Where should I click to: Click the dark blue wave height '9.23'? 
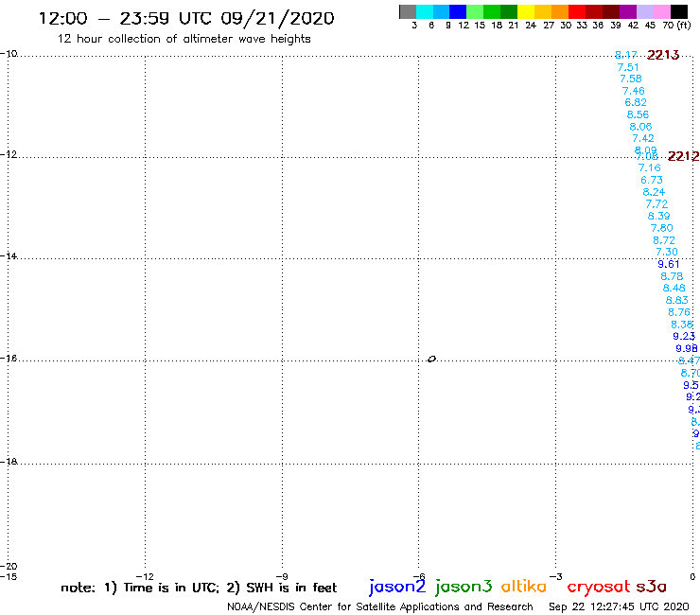(684, 336)
